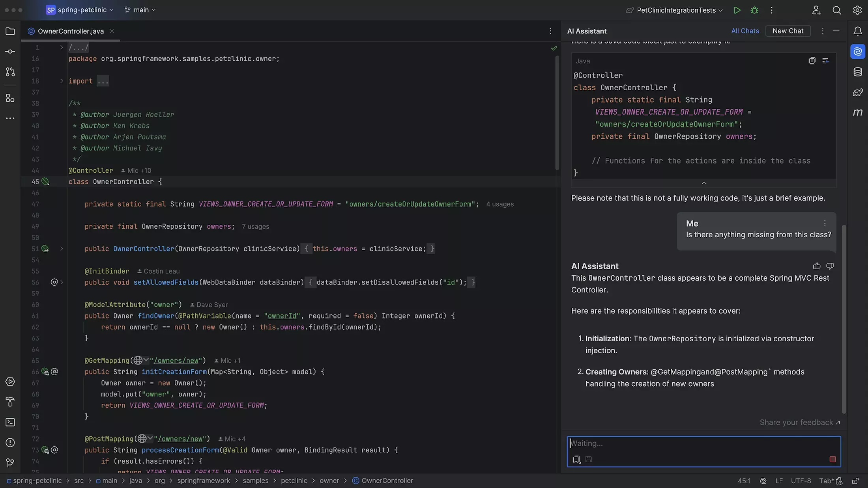Open the Gradle tool window
The image size is (868, 488).
click(x=858, y=92)
